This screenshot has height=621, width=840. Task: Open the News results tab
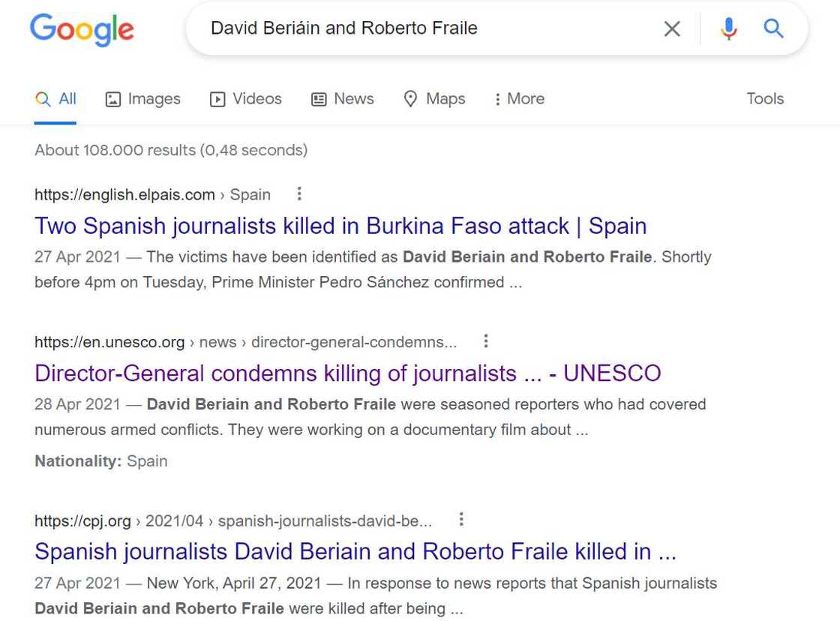(x=343, y=99)
